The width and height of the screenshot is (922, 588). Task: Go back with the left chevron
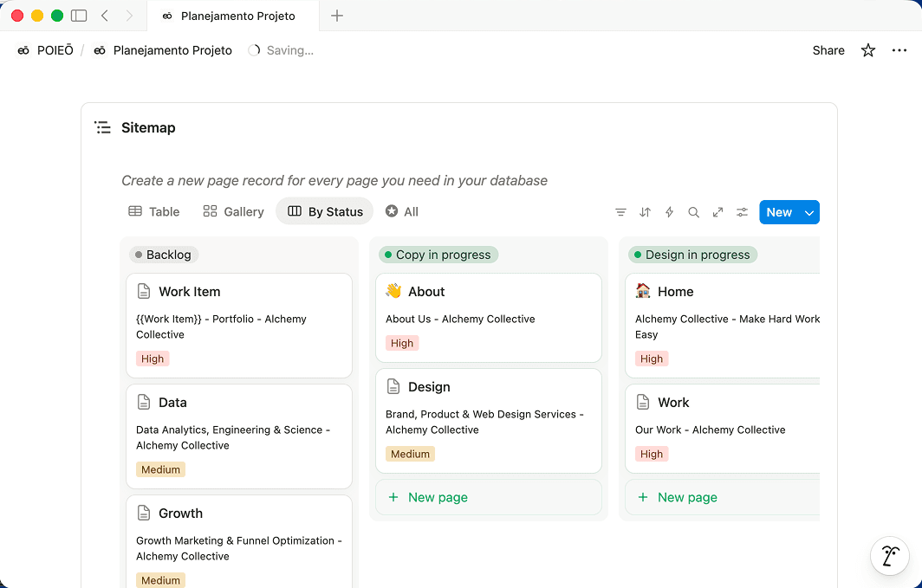click(105, 16)
